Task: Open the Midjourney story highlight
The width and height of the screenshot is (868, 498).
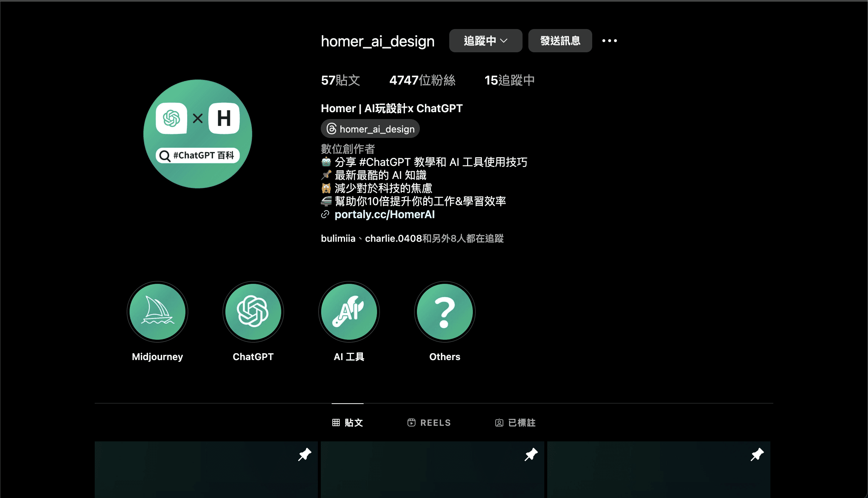Action: (x=157, y=312)
